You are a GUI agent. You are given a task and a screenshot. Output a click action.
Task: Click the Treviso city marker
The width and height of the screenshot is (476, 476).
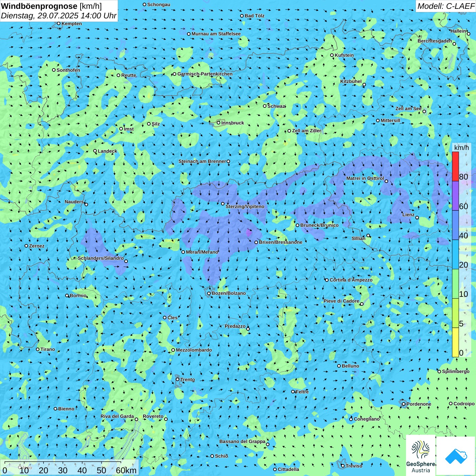pos(343,466)
